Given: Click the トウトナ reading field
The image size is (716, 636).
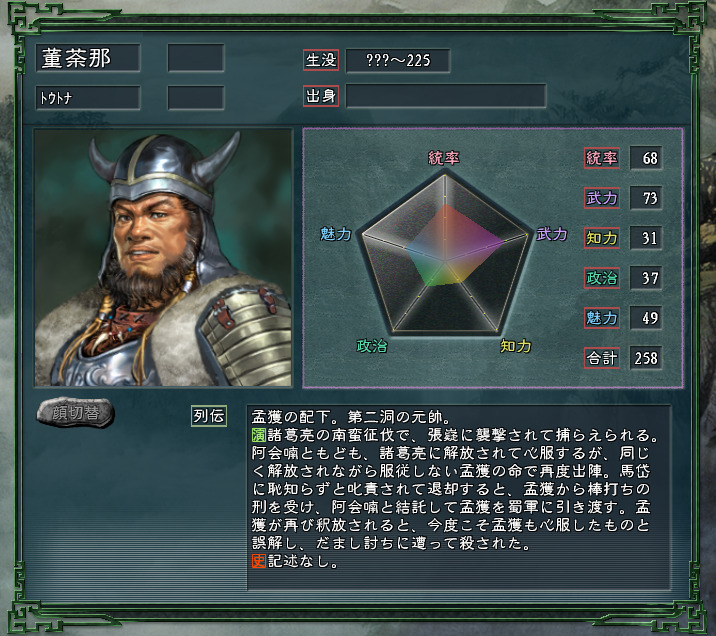Looking at the screenshot, I should click(x=88, y=98).
